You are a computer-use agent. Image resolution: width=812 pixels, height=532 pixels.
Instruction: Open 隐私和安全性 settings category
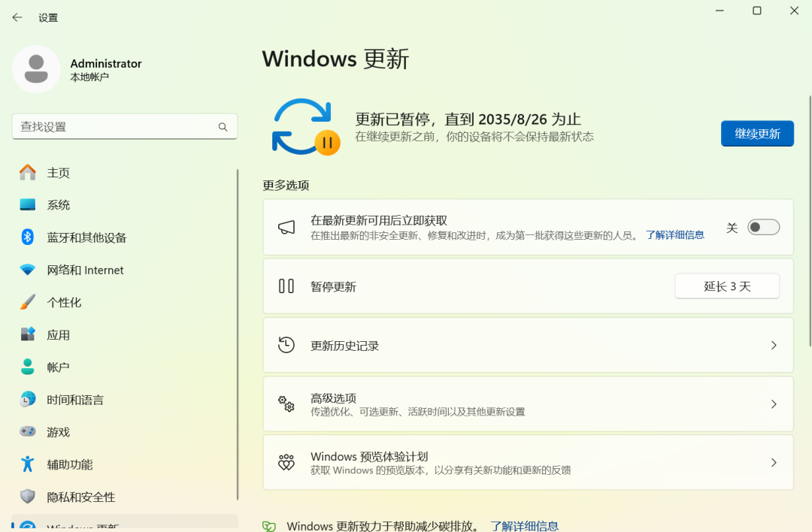124,497
